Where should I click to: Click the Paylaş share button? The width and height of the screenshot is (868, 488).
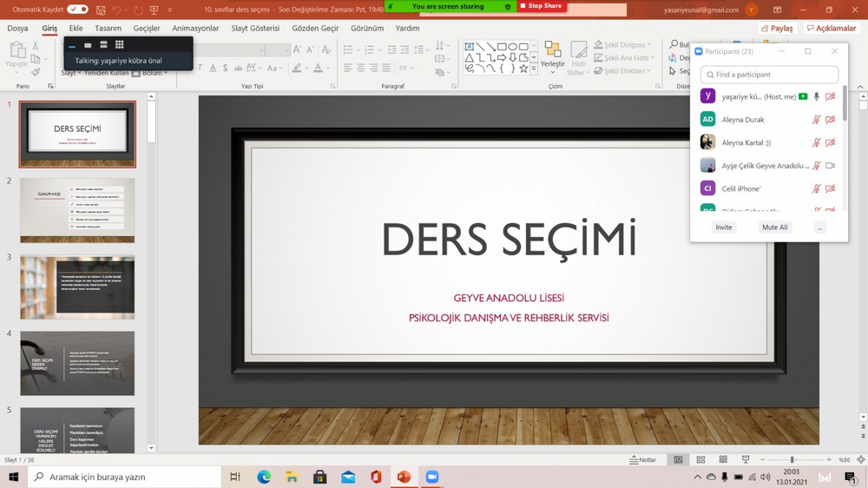(x=777, y=29)
